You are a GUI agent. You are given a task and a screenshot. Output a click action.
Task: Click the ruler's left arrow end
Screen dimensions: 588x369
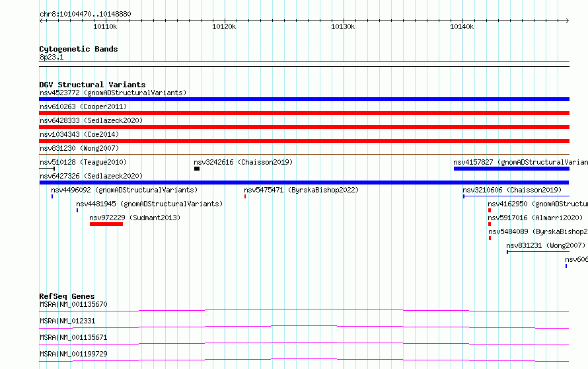coord(41,20)
